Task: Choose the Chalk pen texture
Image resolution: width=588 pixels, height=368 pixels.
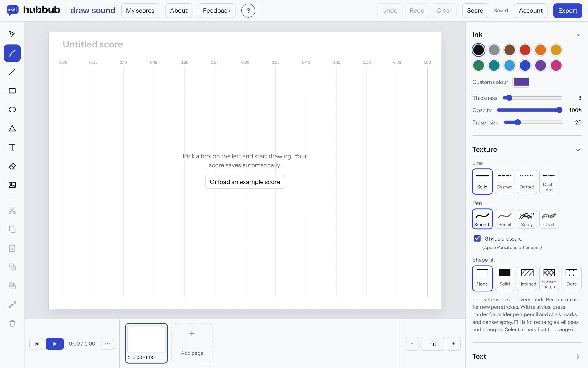Action: [x=549, y=219]
